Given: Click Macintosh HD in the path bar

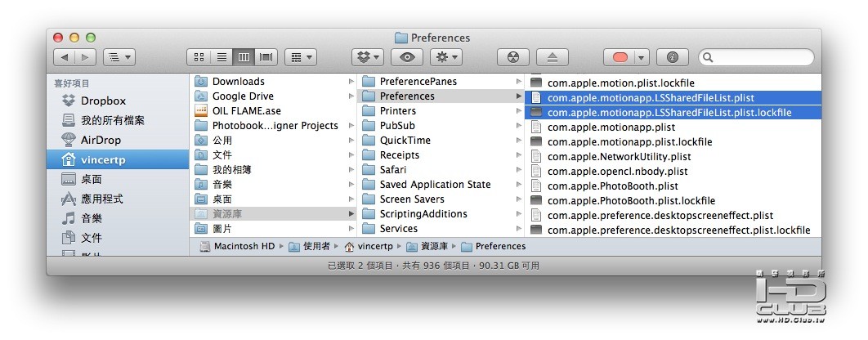Looking at the screenshot, I should (237, 246).
